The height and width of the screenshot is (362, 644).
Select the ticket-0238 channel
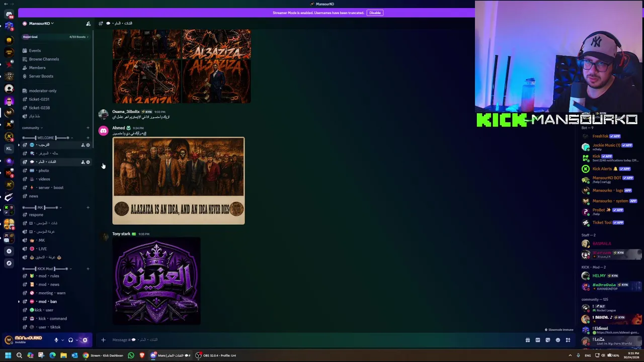55,108
